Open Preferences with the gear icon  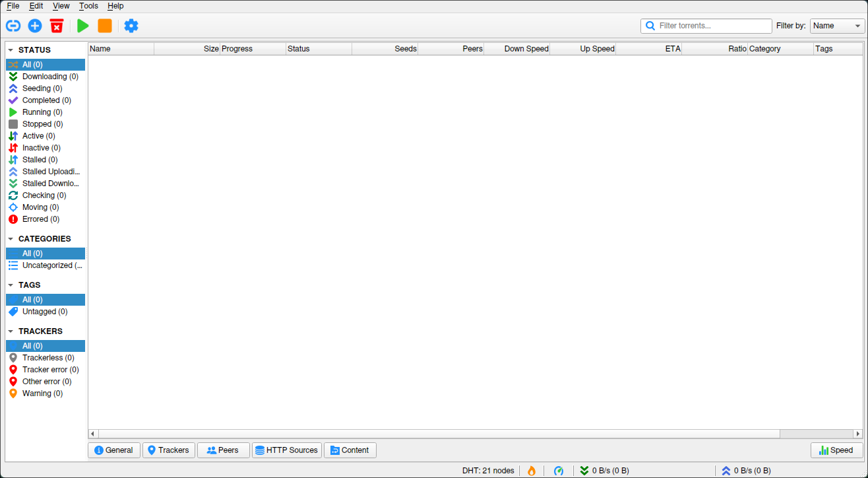[x=131, y=26]
